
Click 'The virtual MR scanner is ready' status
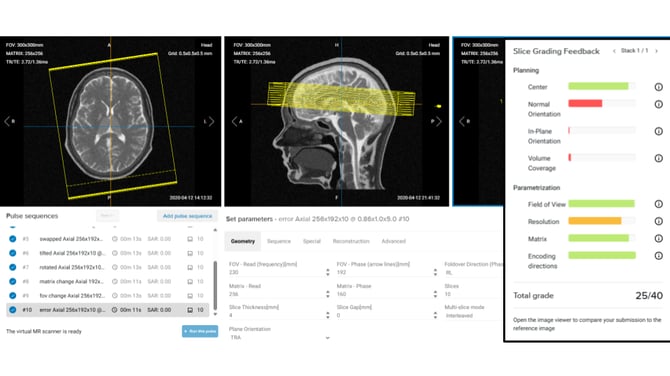[x=44, y=331]
